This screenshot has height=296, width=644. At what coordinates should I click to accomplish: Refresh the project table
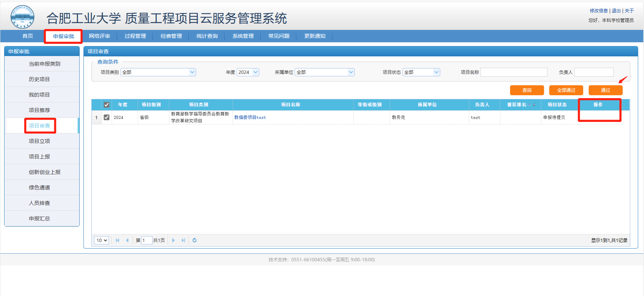coord(195,240)
